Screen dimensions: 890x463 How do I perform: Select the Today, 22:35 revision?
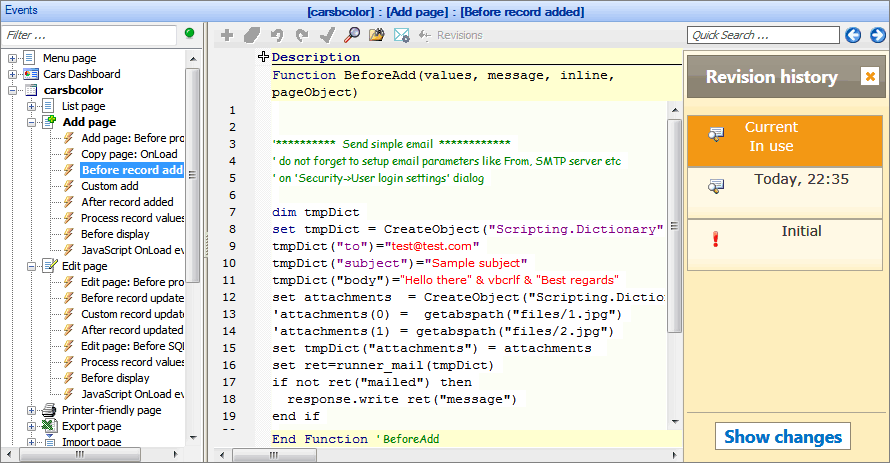(x=784, y=193)
